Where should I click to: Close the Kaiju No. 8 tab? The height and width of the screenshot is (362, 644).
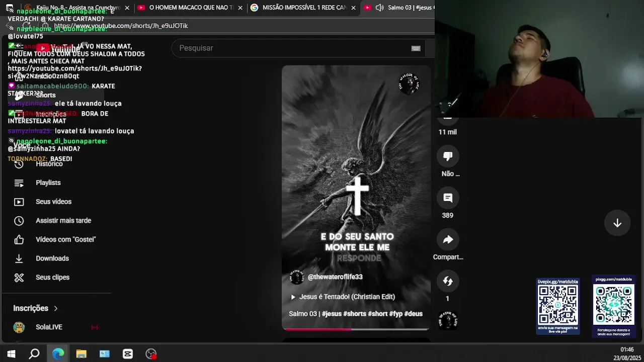[127, 8]
